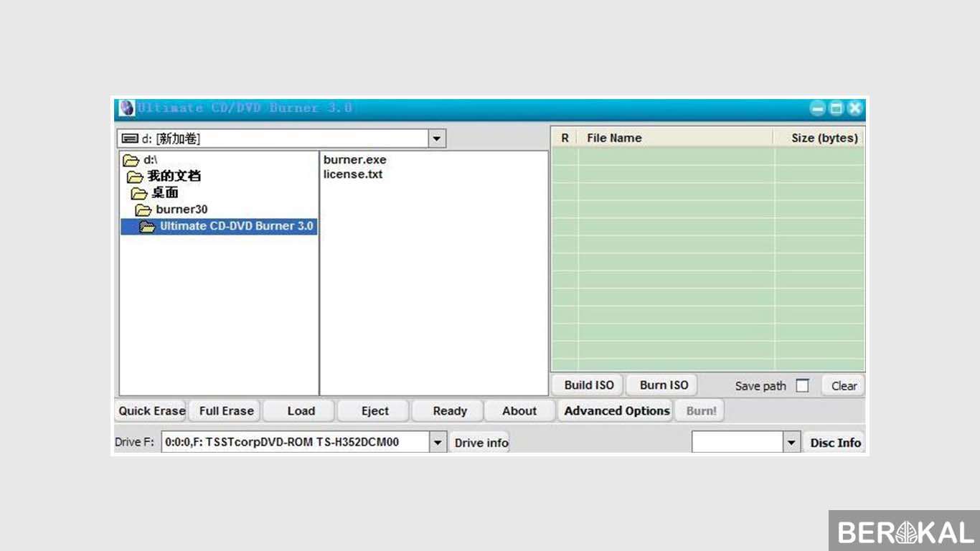Close the Ultimate CD/DVD Burner window
Screen dimensions: 980x551
point(854,108)
